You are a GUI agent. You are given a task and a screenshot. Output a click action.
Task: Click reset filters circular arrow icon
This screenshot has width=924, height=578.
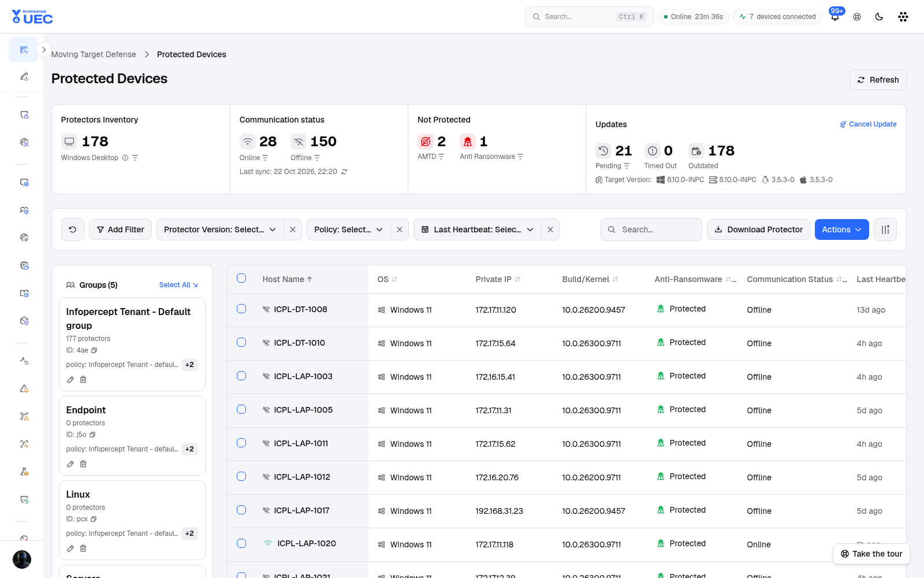coord(73,229)
